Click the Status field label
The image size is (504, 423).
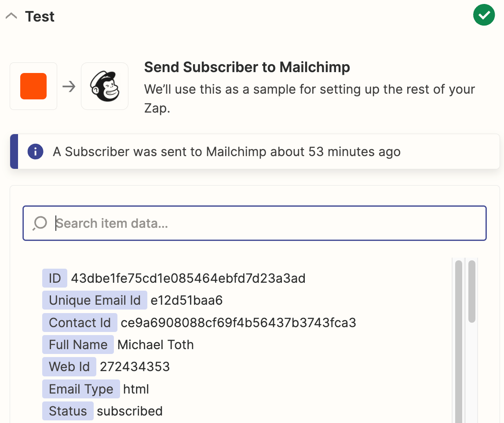click(x=68, y=411)
